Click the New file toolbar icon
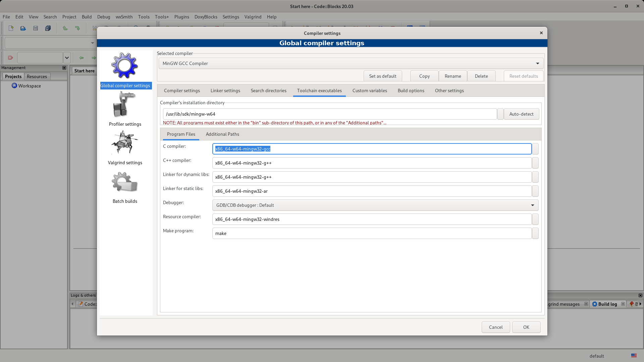The height and width of the screenshot is (362, 644). pyautogui.click(x=11, y=28)
